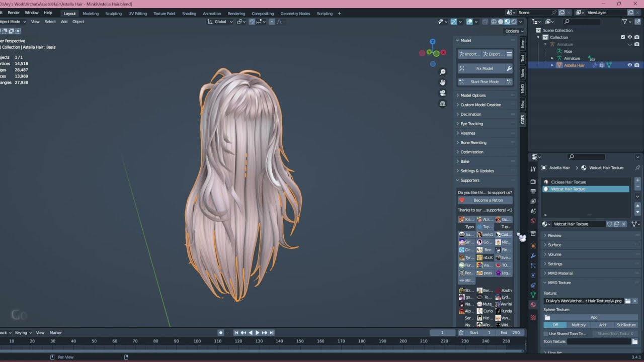This screenshot has height=362, width=644.
Task: Enable Use Shared Toon Texture checkbox
Action: point(546,334)
